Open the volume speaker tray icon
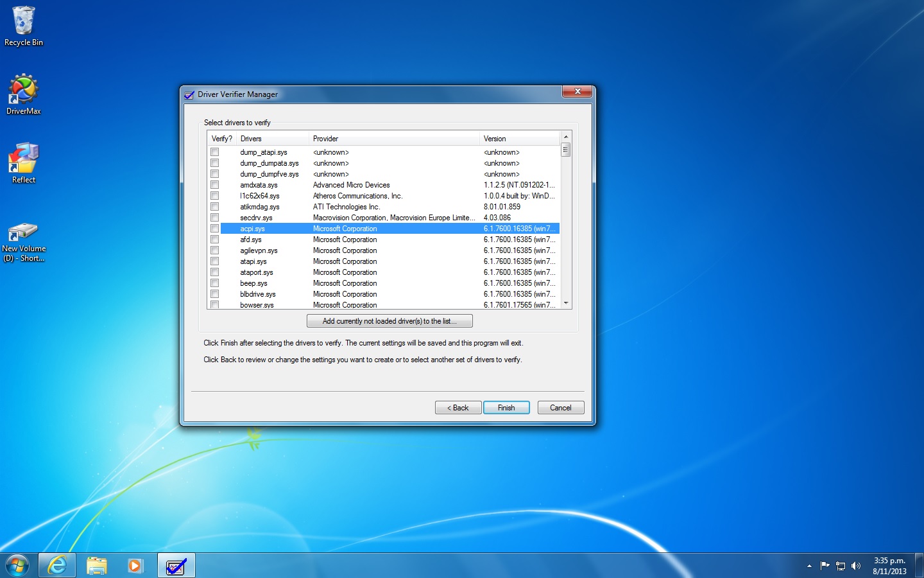The height and width of the screenshot is (578, 924). [x=855, y=566]
